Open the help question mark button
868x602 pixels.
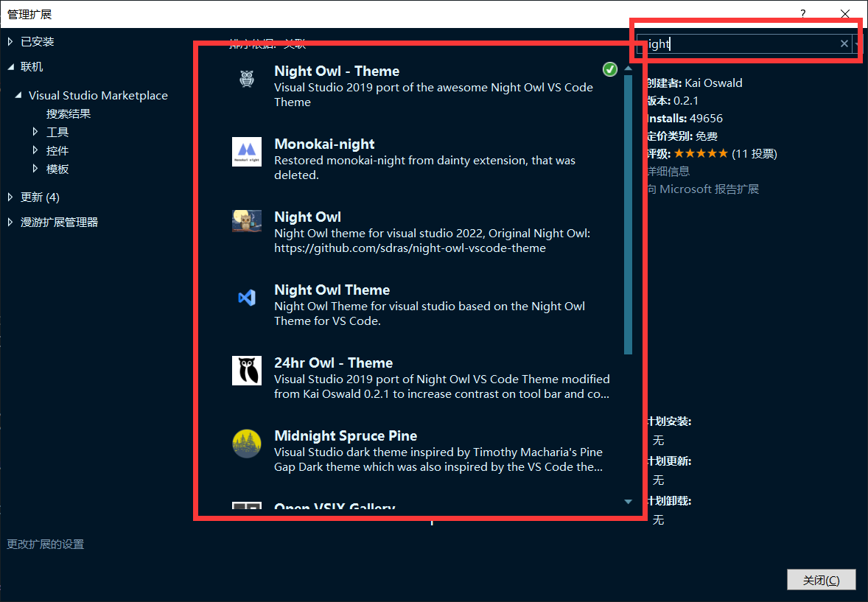(x=802, y=13)
